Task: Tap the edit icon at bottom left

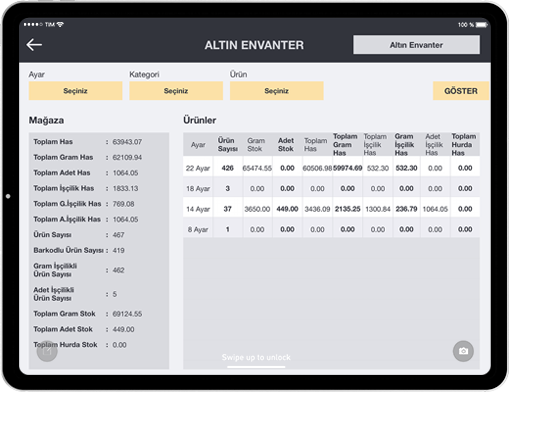Action: tap(47, 351)
